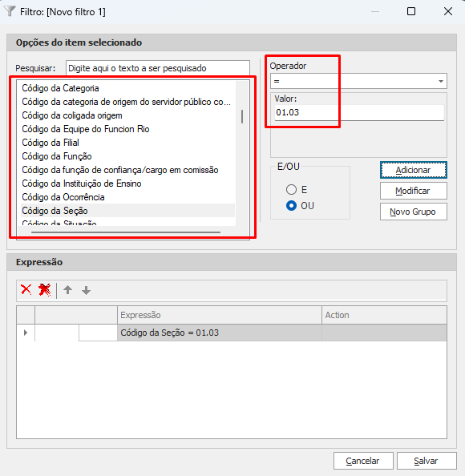
Task: Expand the Código da Seção expression row arrow
Action: [26, 333]
